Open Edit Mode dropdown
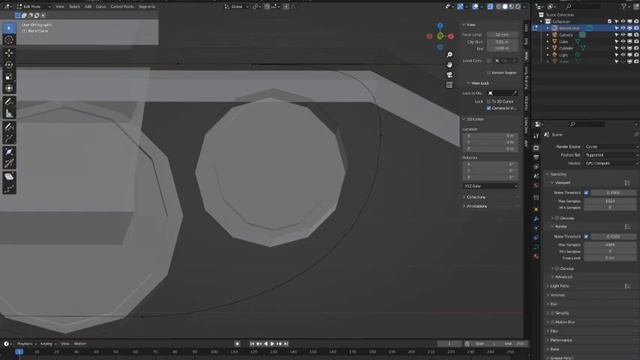 (33, 7)
